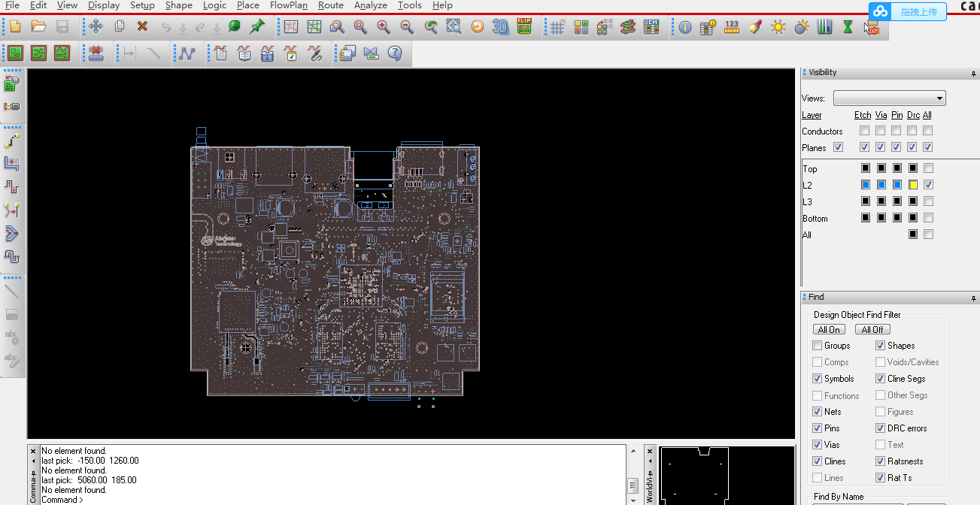Open the Setup menu

(142, 5)
